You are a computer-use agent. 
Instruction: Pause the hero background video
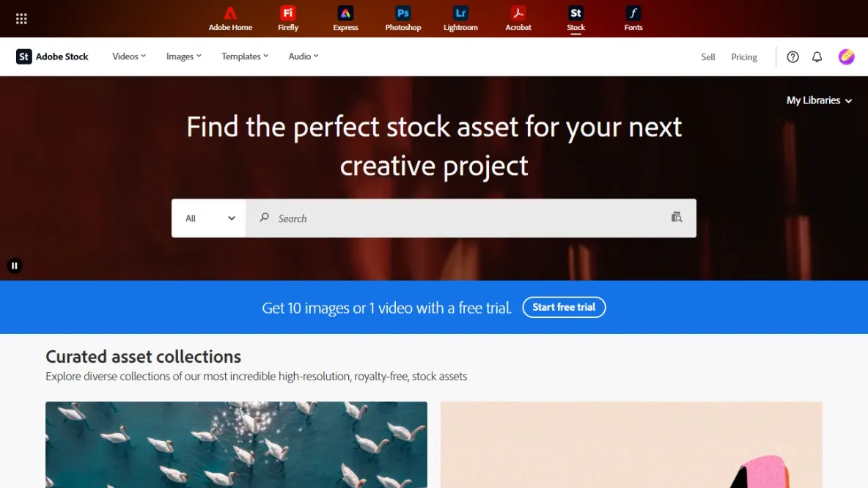coord(15,266)
